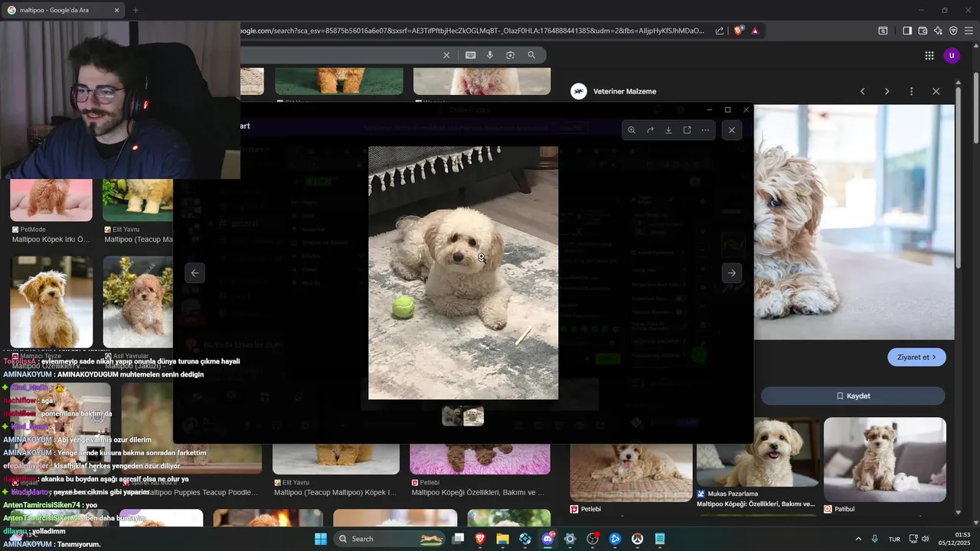Open image in browser via external icon
Viewport: 980px width, 551px height.
point(687,130)
